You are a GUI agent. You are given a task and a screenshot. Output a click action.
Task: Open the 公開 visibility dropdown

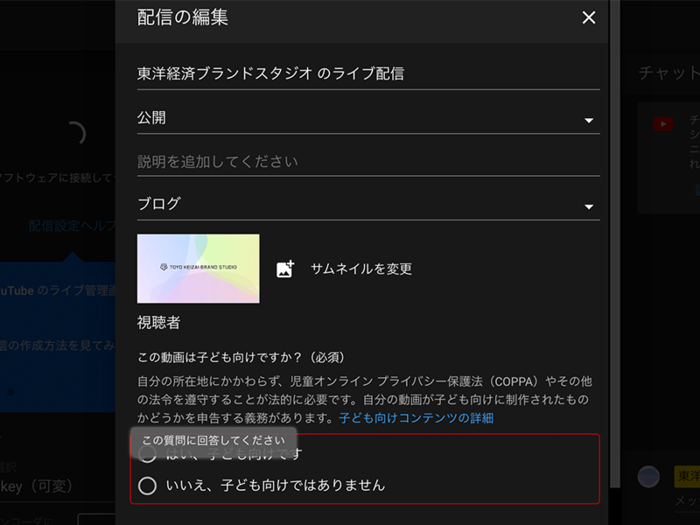pyautogui.click(x=360, y=118)
